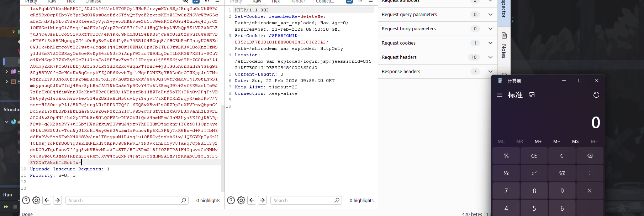
Task: Click Calculator digit 6 key
Action: 562,208
